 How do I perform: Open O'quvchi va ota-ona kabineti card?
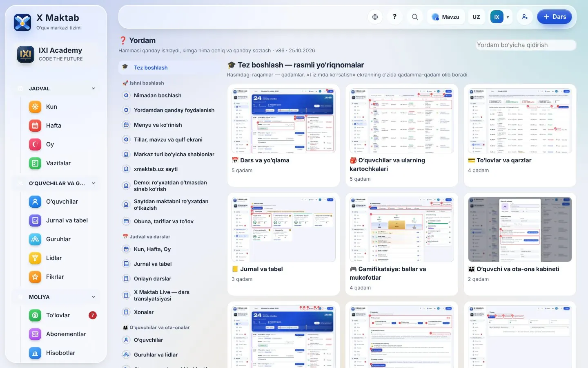point(520,244)
